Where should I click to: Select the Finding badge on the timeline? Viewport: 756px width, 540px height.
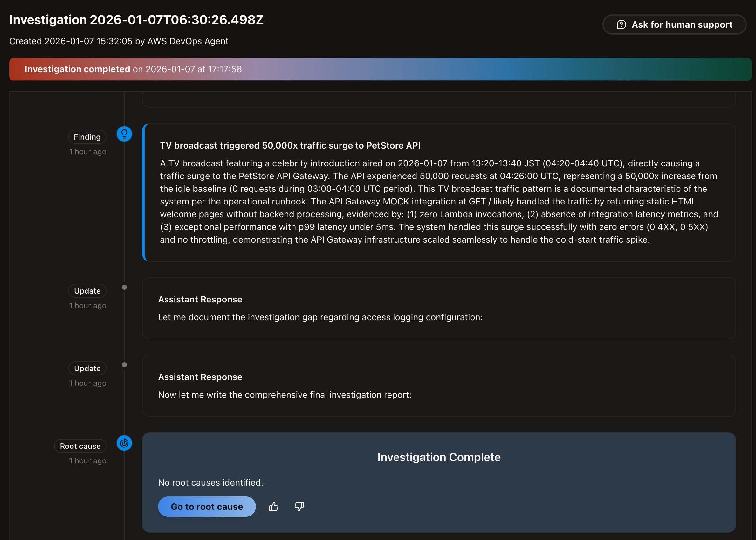click(x=87, y=137)
